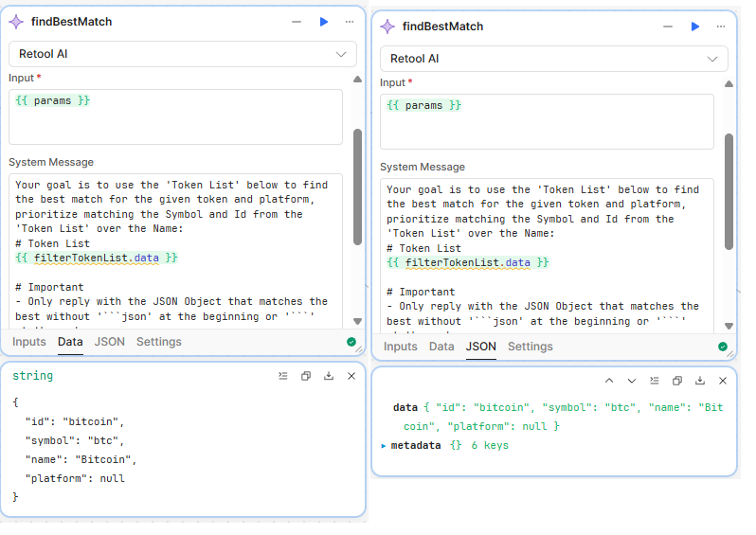Screen dimensions: 756x535
Task: Click the left block scrollbar thumb
Action: pyautogui.click(x=357, y=187)
